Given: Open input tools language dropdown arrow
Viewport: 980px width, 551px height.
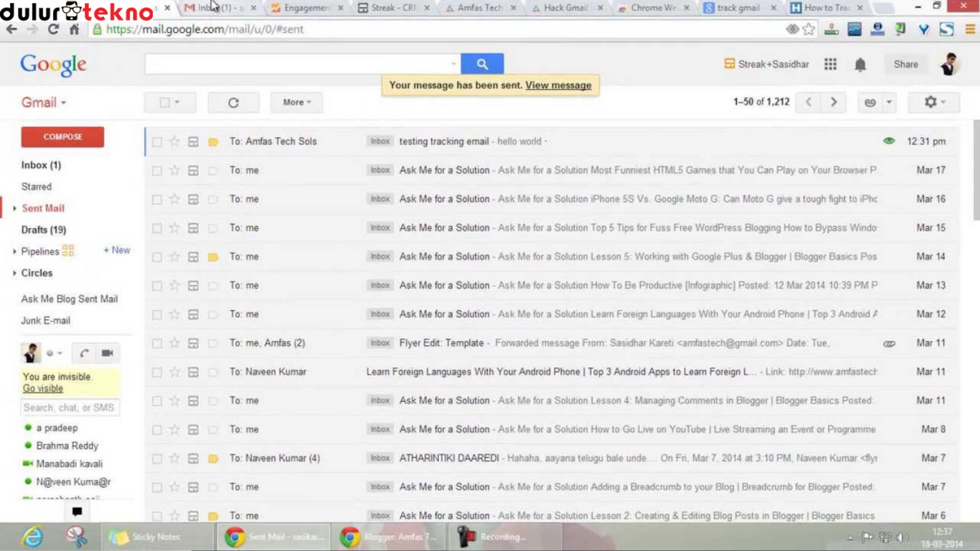Looking at the screenshot, I should click(890, 103).
